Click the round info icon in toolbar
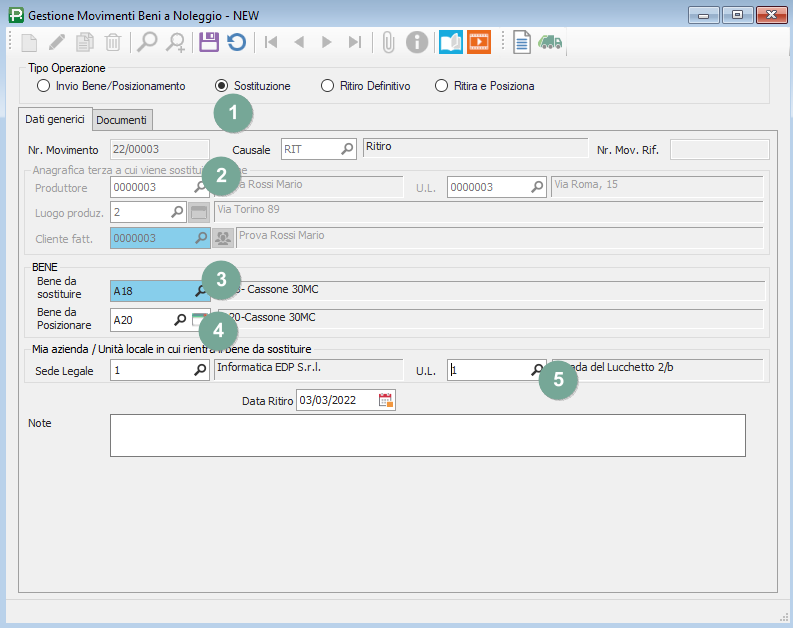This screenshot has width=793, height=628. pyautogui.click(x=417, y=42)
